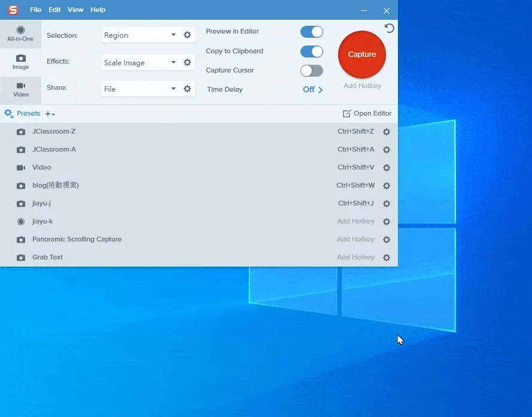
Task: Edit Ctrl+Shift+V hotkey
Action: coord(355,167)
